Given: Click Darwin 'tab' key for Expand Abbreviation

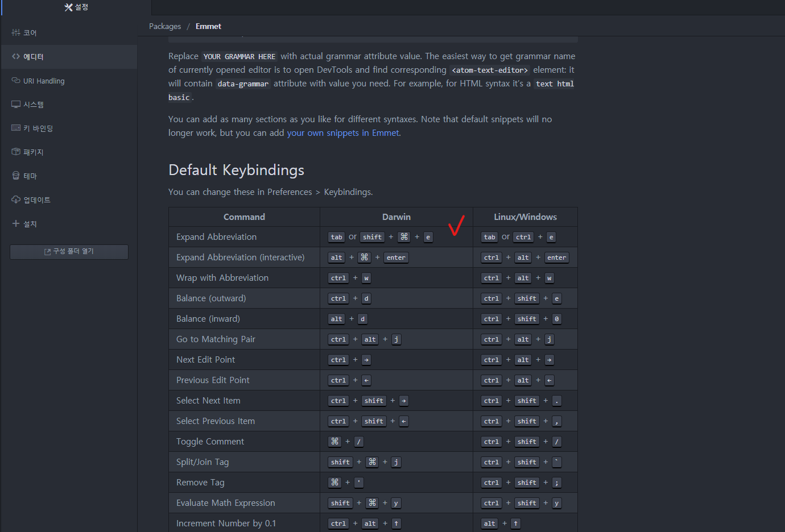Looking at the screenshot, I should 337,237.
